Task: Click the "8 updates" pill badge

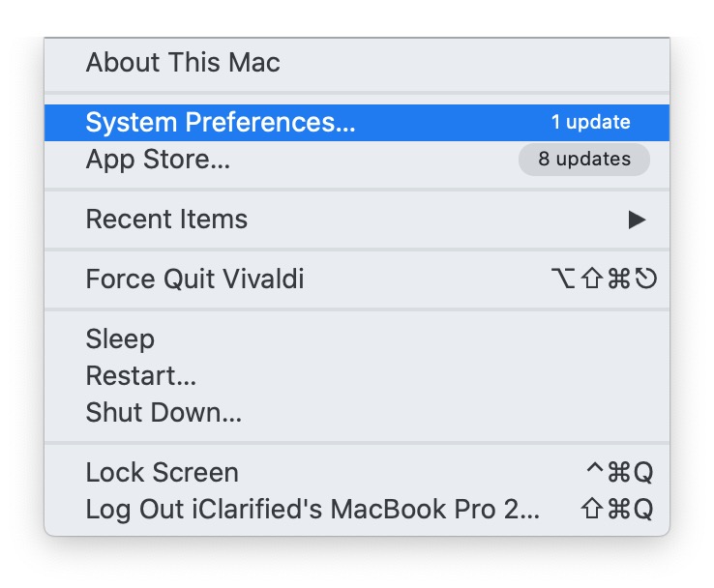Action: [x=584, y=160]
